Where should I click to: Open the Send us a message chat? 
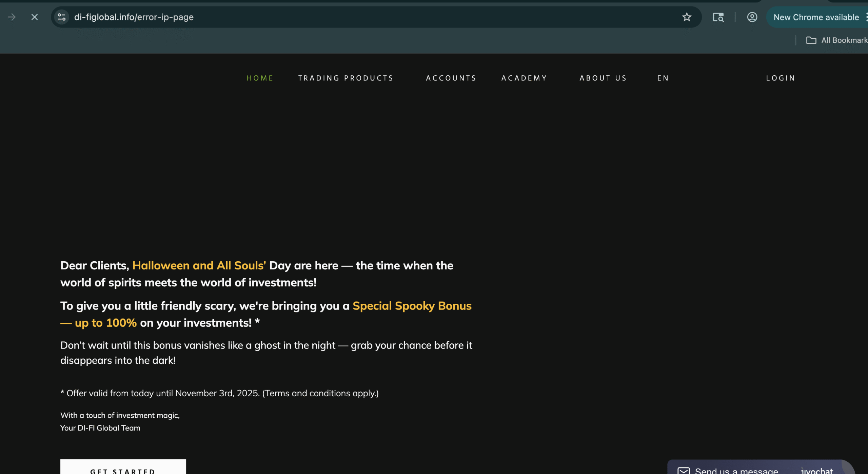coord(736,470)
